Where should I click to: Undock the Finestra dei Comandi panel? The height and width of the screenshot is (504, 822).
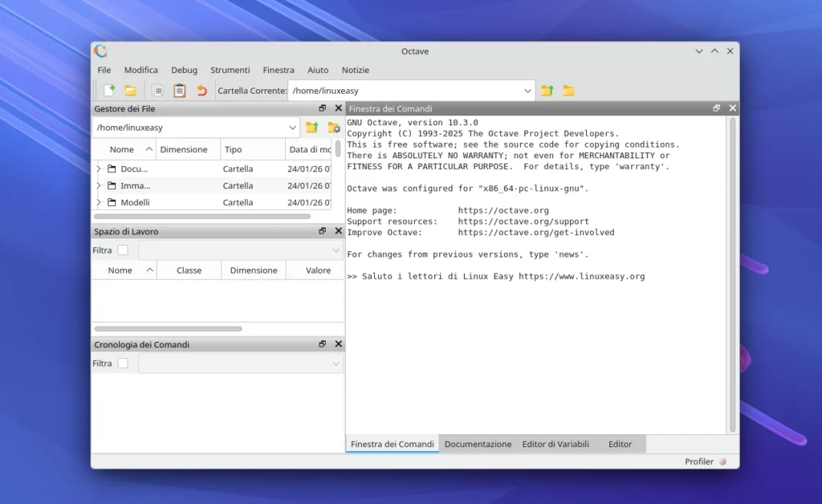point(716,108)
